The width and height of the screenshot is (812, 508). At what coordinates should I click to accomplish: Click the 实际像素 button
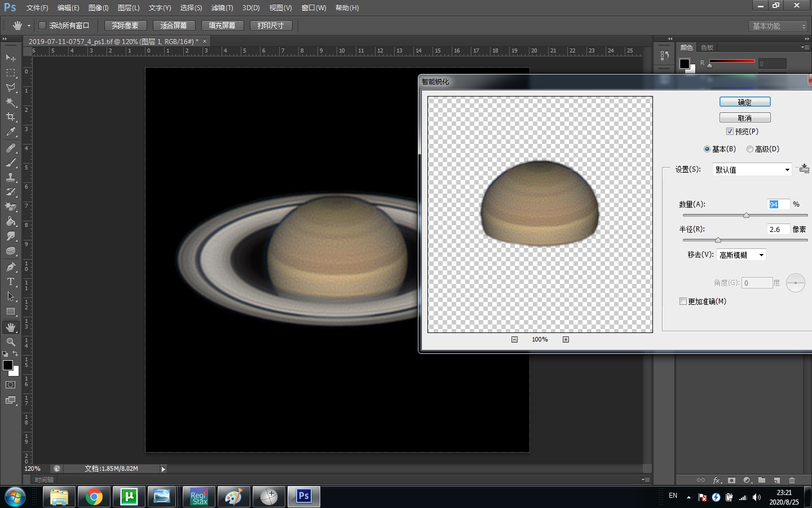(125, 25)
